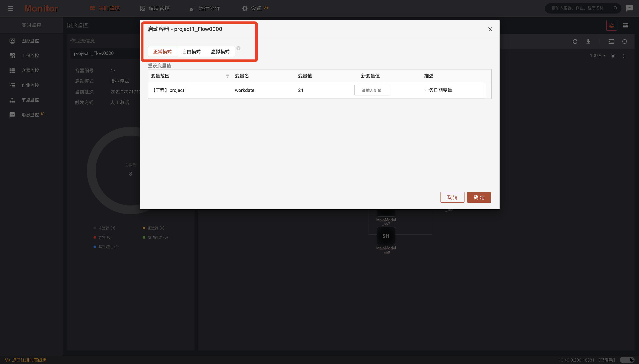The image size is (639, 364).
Task: Click the search magnifier icon
Action: 615,8
